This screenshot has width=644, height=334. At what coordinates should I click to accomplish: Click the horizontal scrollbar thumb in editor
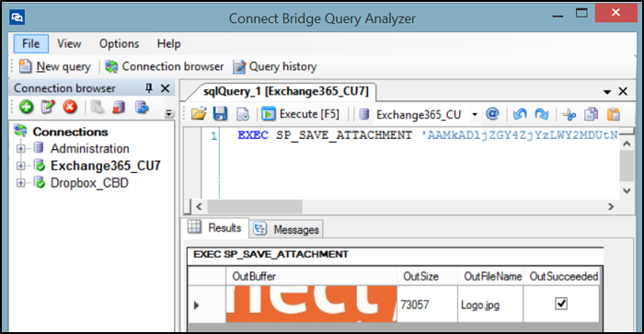click(x=255, y=206)
